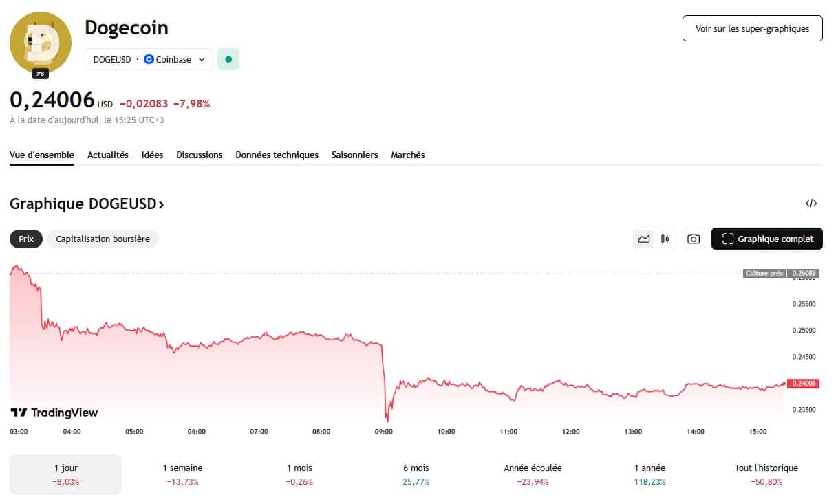The height and width of the screenshot is (504, 838).
Task: Select the 1 jour time range
Action: click(x=65, y=474)
